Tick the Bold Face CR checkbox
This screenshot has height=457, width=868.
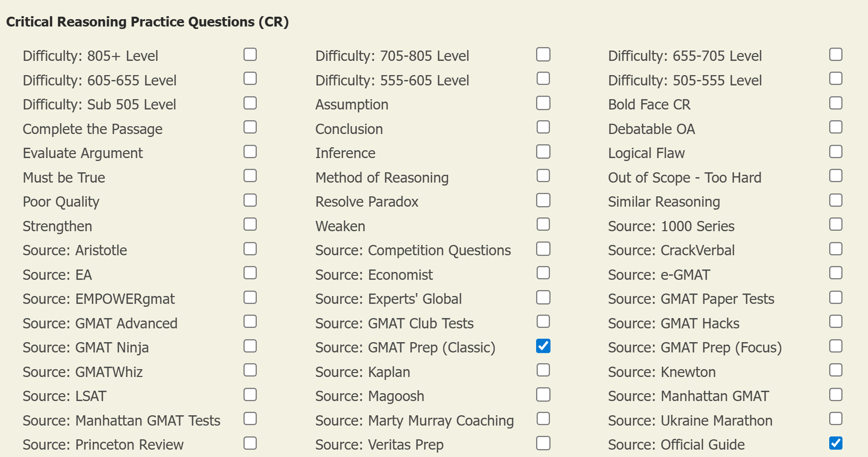(x=836, y=103)
